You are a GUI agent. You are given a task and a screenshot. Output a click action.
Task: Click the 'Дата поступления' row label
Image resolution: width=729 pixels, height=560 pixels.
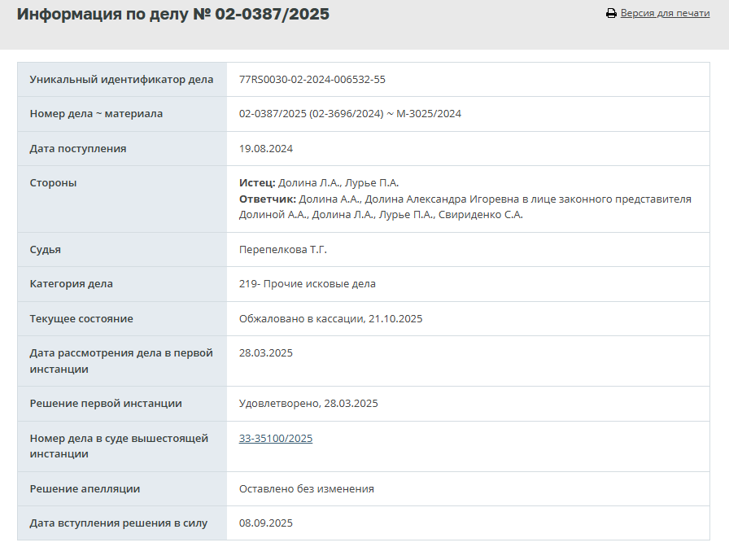(x=78, y=149)
